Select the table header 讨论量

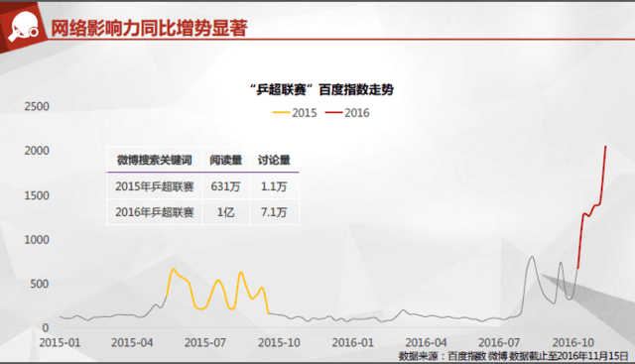pos(274,160)
